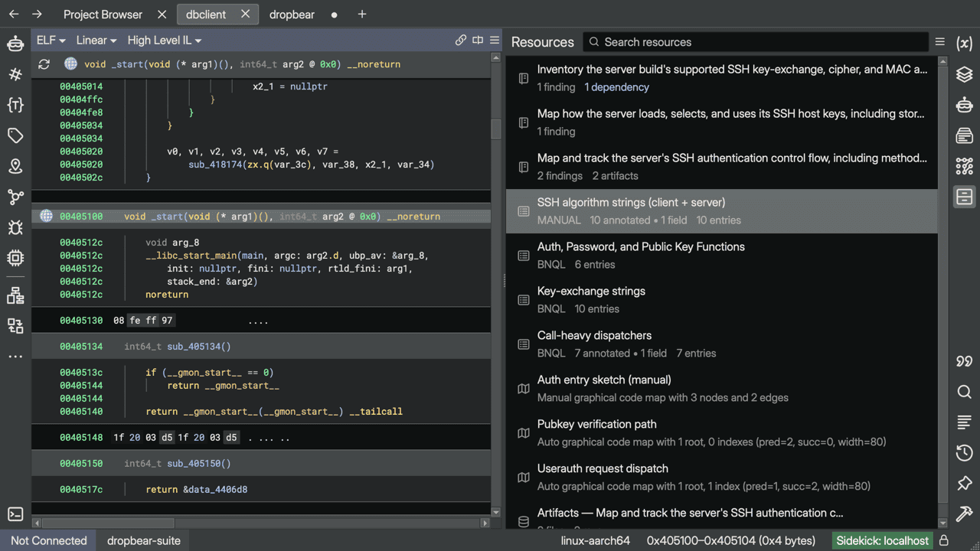Switch to the dropbear tab
The height and width of the screenshot is (551, 980).
click(292, 14)
